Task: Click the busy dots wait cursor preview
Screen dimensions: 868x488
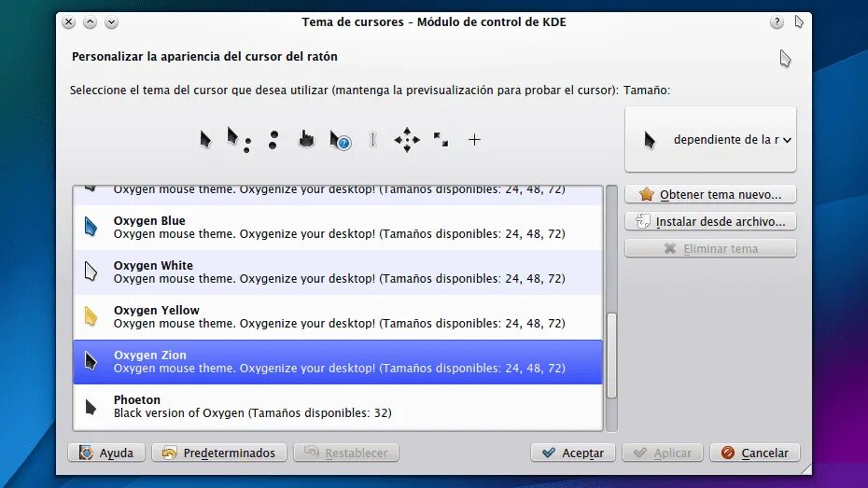Action: (x=273, y=139)
